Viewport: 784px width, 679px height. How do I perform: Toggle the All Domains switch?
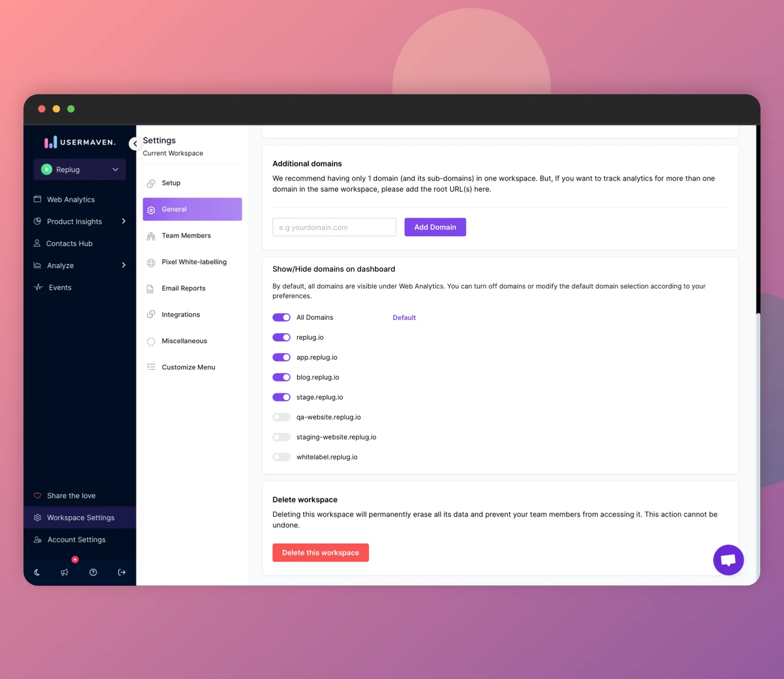click(281, 317)
